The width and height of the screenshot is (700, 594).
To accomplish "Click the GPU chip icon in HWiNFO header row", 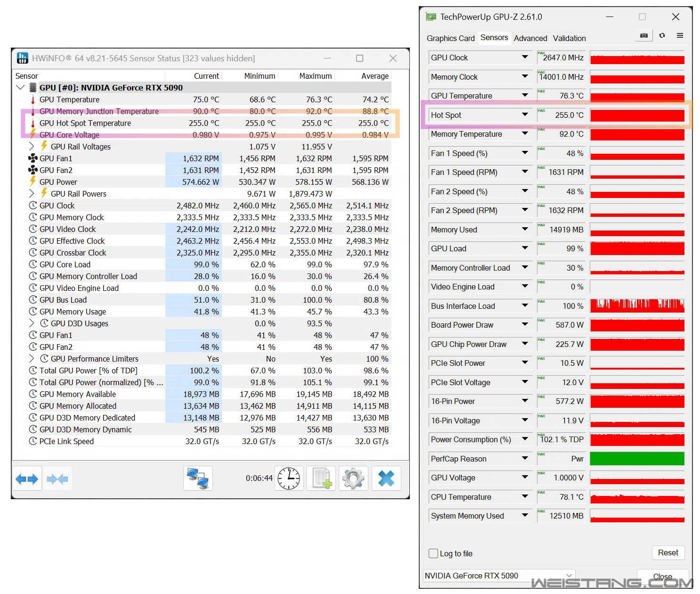I will tap(33, 88).
